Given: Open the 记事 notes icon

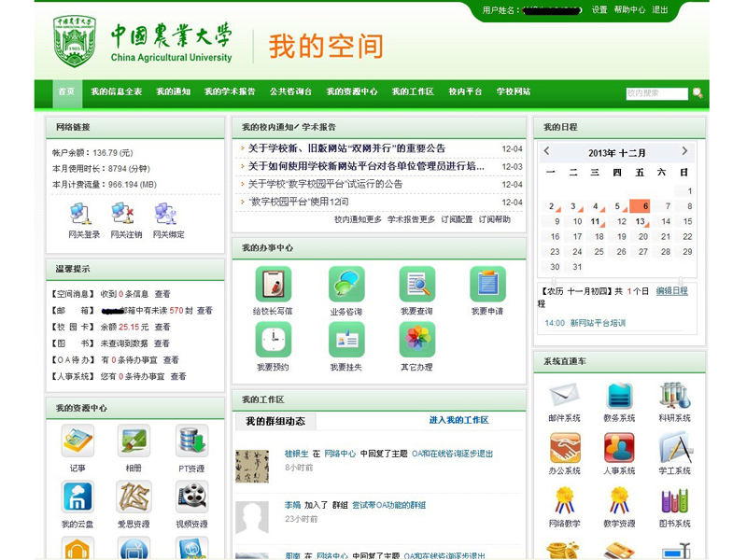Looking at the screenshot, I should pyautogui.click(x=78, y=441).
